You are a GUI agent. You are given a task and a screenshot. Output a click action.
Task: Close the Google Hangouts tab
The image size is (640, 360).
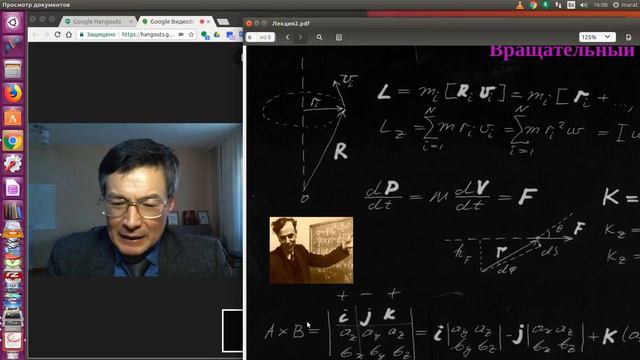click(131, 21)
